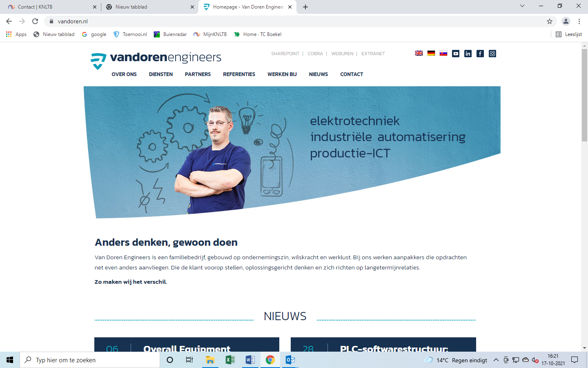The width and height of the screenshot is (588, 368).
Task: Open the MijnKNLTB bookmark
Action: 210,34
